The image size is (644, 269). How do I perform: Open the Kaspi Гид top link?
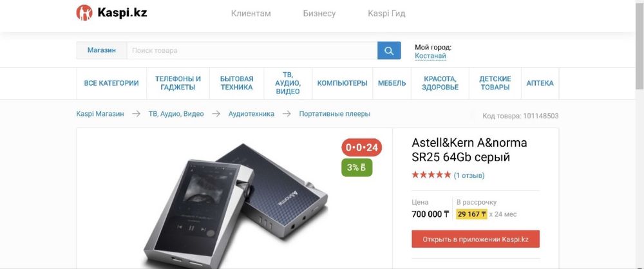click(386, 14)
